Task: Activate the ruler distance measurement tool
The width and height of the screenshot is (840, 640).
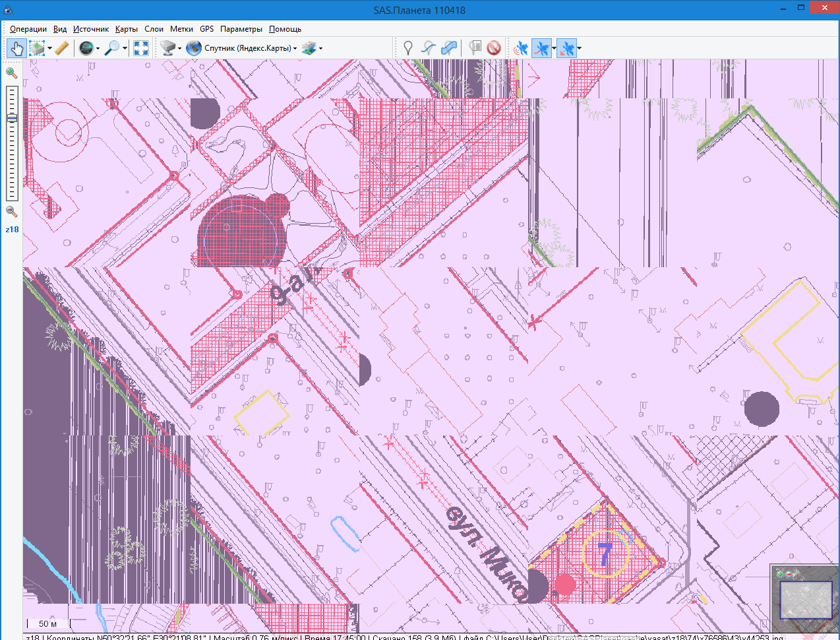Action: (61, 48)
